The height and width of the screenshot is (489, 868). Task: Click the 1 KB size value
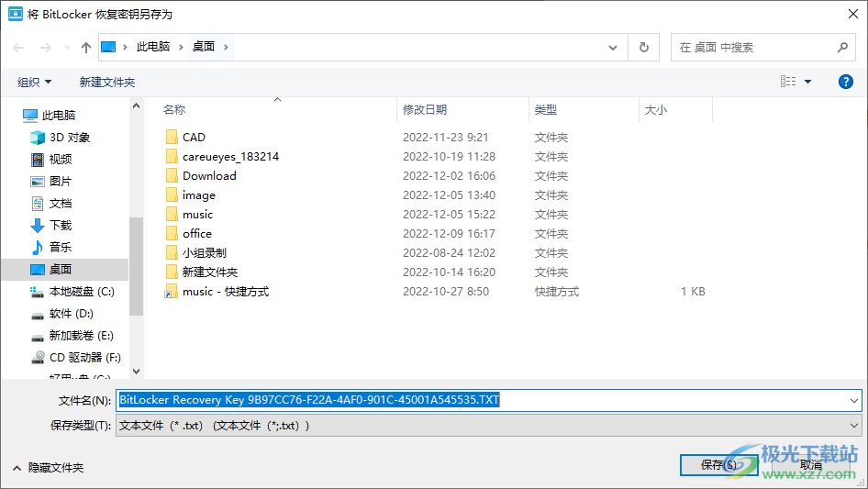tap(693, 292)
